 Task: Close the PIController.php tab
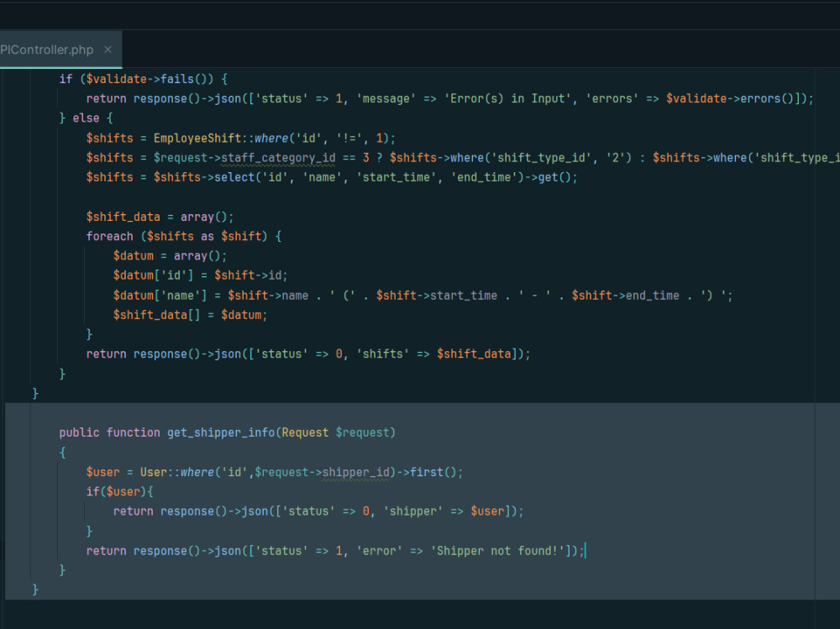[x=108, y=50]
